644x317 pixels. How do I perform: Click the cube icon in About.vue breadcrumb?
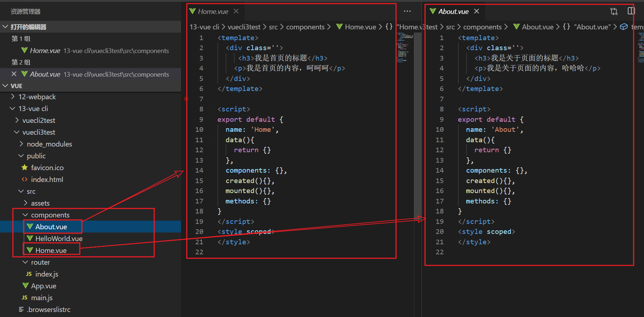click(x=624, y=27)
